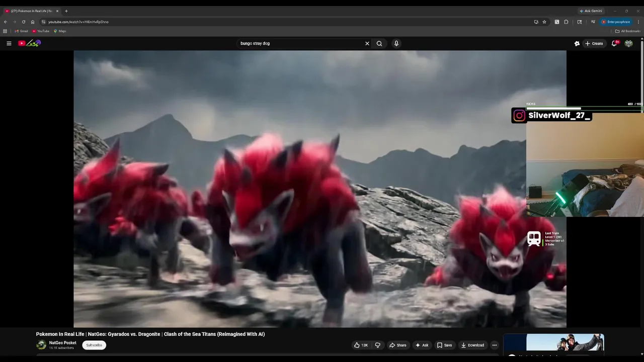Click the search tabs toolbar icon
Viewport: 644px width, 362px height.
580,22
